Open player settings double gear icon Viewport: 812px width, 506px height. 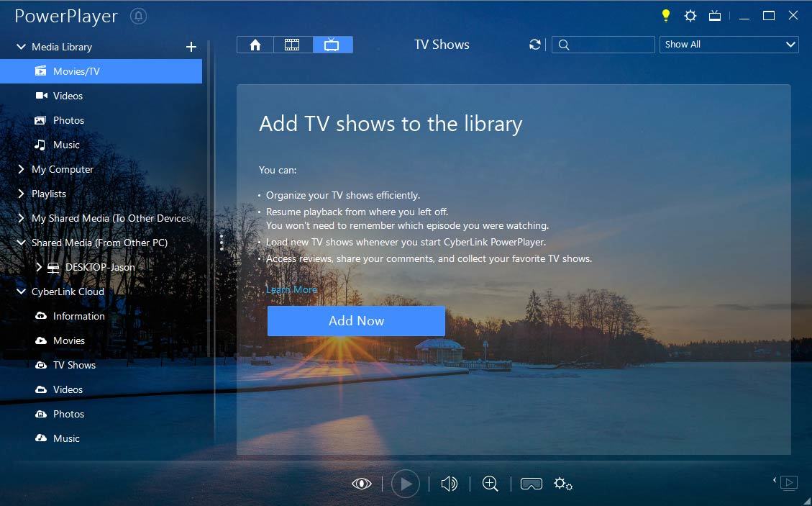[563, 484]
